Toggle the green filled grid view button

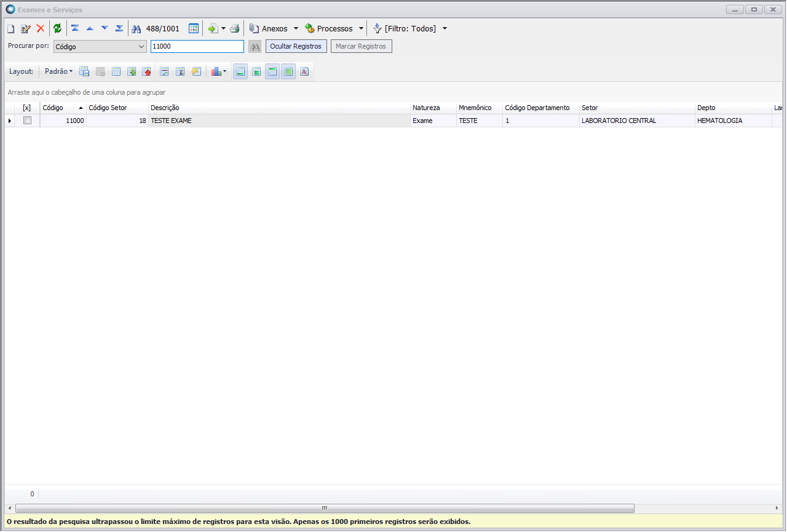coord(288,71)
